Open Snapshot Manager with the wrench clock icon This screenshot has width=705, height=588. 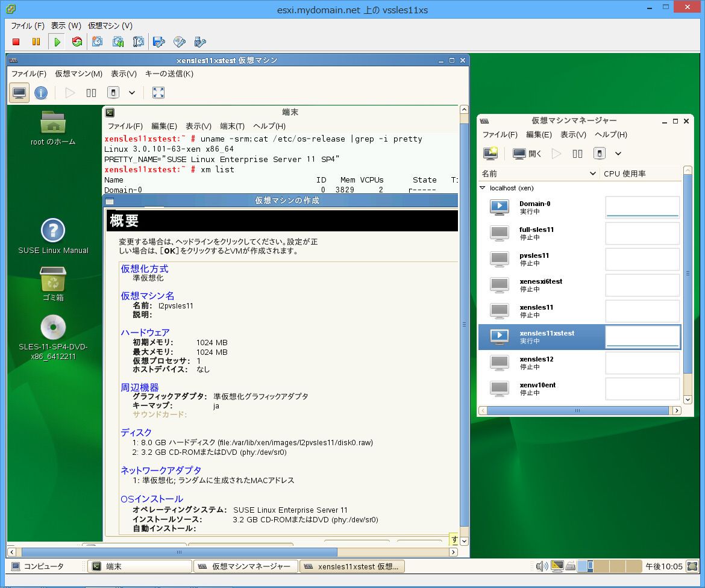coord(139,42)
